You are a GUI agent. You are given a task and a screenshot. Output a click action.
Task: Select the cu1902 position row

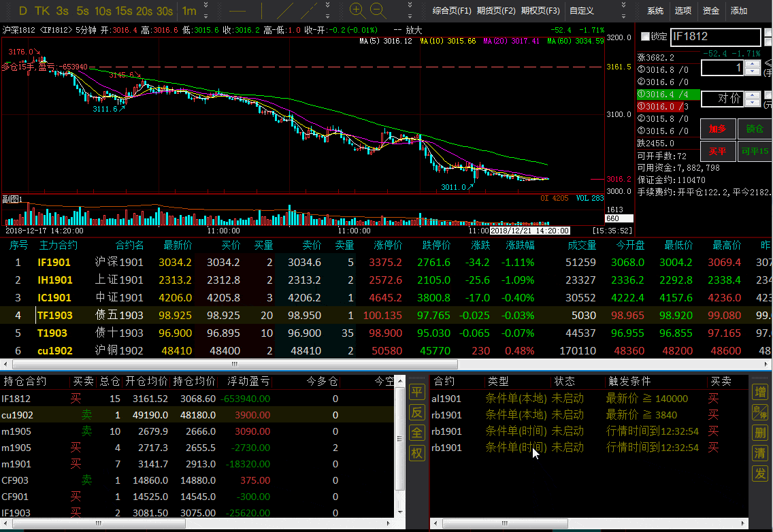pos(197,415)
